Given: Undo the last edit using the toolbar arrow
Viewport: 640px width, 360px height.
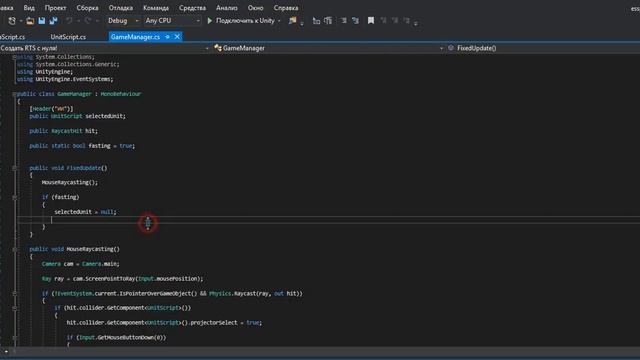Looking at the screenshot, I should coord(69,21).
